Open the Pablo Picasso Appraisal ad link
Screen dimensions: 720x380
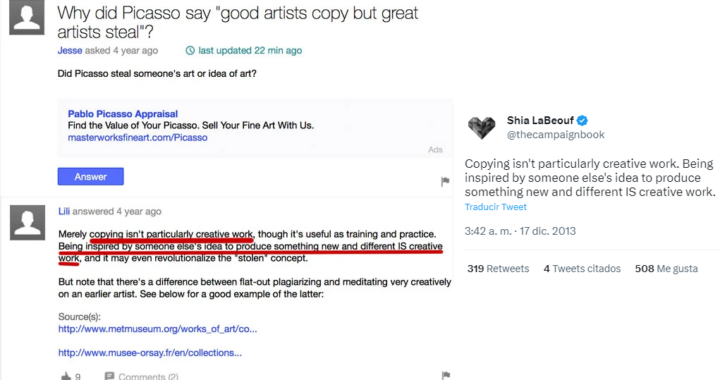(x=123, y=114)
